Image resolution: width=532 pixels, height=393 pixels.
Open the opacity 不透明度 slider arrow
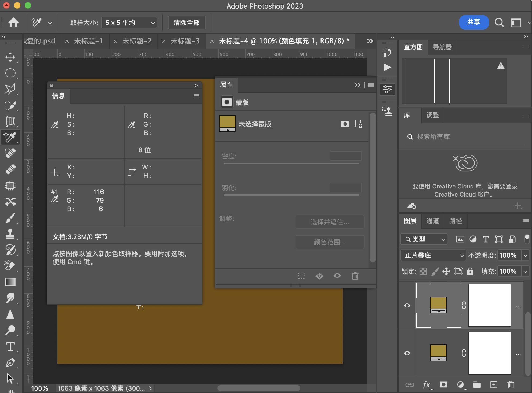point(525,255)
